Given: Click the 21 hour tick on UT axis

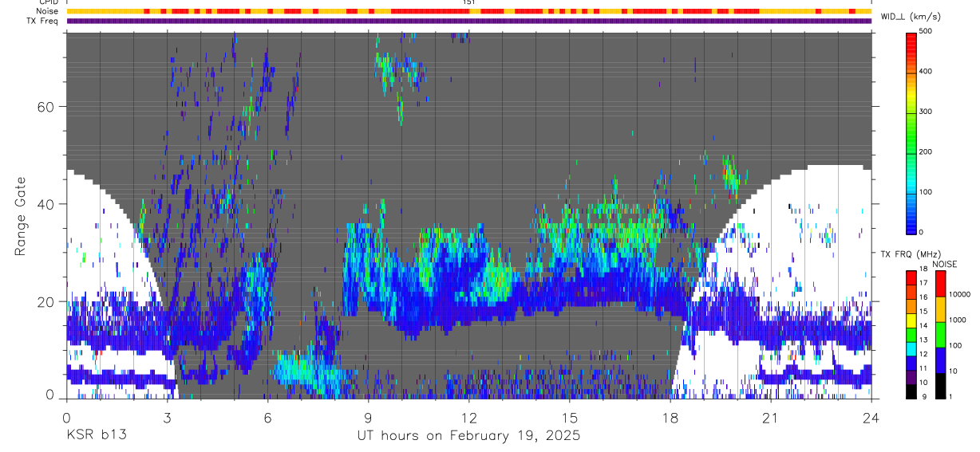Looking at the screenshot, I should point(770,416).
